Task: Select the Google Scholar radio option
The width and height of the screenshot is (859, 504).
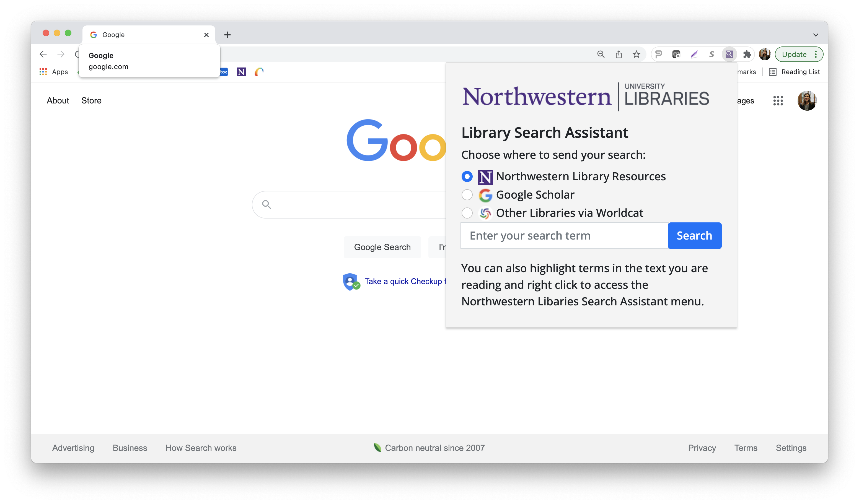Action: [467, 195]
